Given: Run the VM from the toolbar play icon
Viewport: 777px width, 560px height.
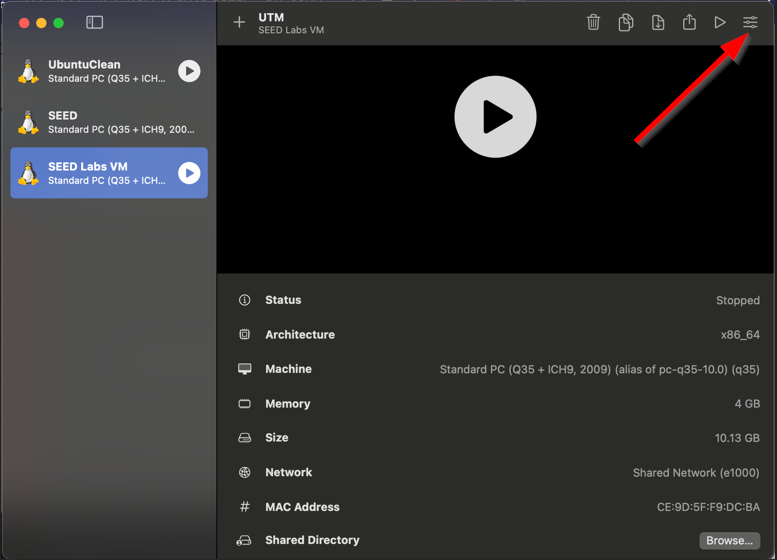Looking at the screenshot, I should tap(720, 22).
